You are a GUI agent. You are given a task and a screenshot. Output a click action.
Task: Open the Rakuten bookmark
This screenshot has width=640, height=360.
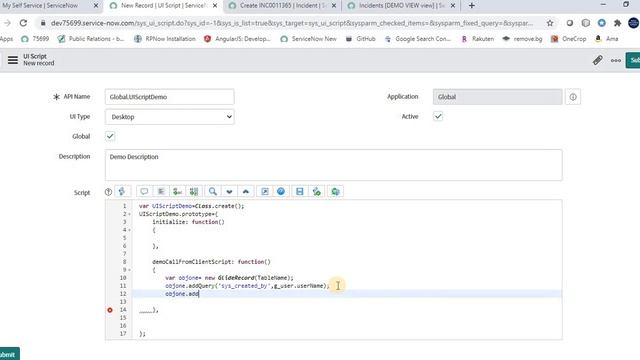click(x=478, y=39)
